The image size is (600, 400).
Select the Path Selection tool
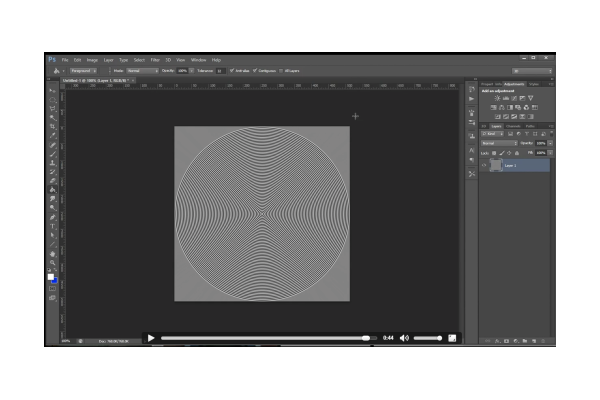pyautogui.click(x=52, y=235)
